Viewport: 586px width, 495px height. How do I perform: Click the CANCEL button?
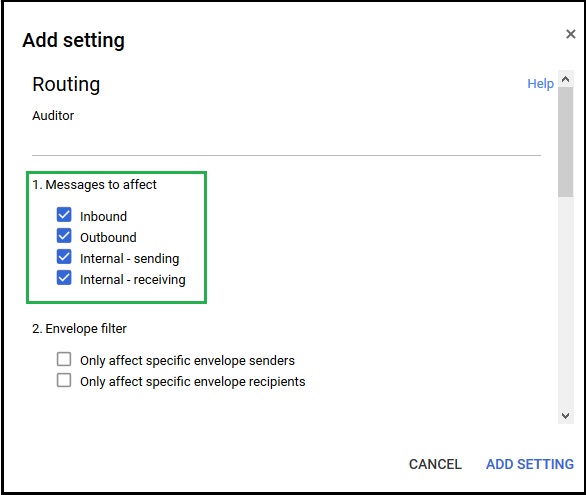tap(435, 464)
